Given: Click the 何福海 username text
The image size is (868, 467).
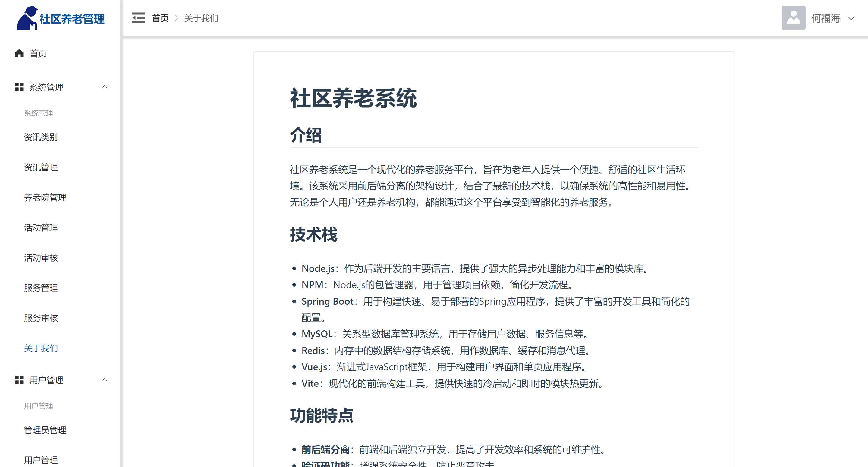Looking at the screenshot, I should click(x=826, y=18).
